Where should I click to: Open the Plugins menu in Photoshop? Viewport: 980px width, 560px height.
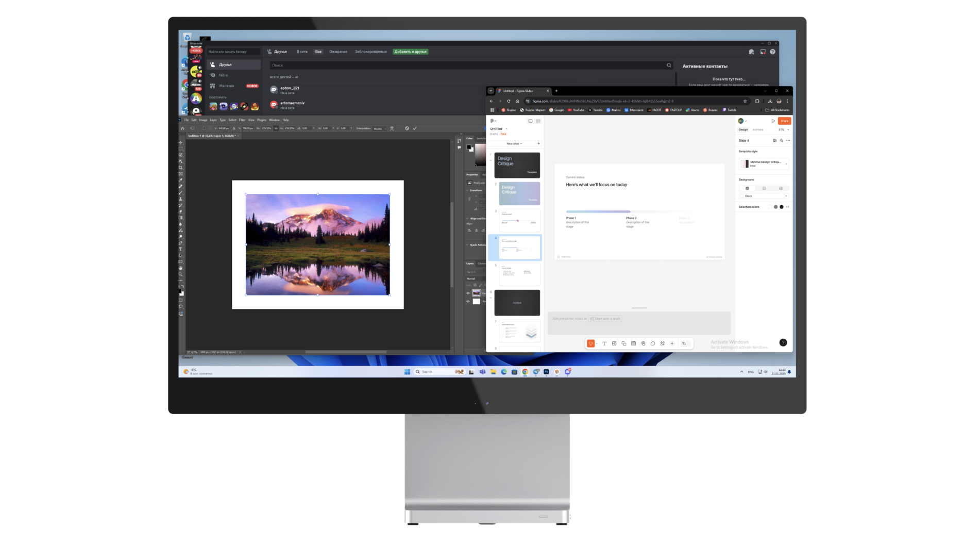point(262,120)
